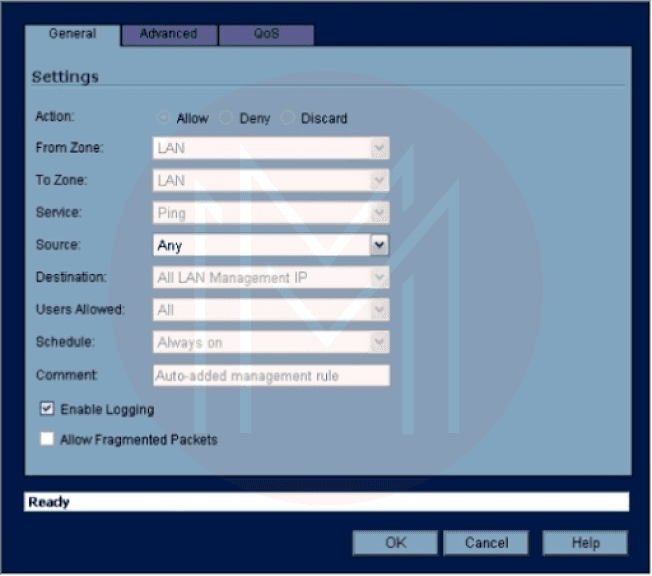Click the Ready status bar
This screenshot has height=576, width=652.
(326, 502)
